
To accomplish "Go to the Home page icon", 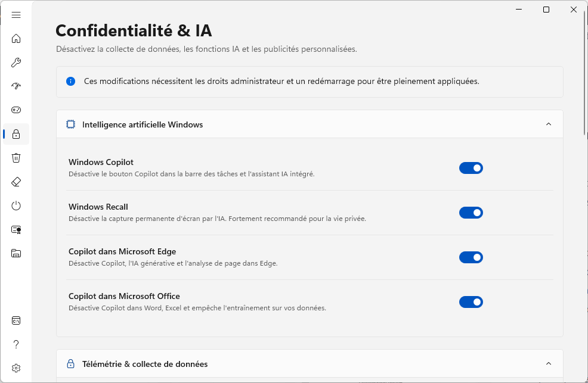I will coord(16,39).
